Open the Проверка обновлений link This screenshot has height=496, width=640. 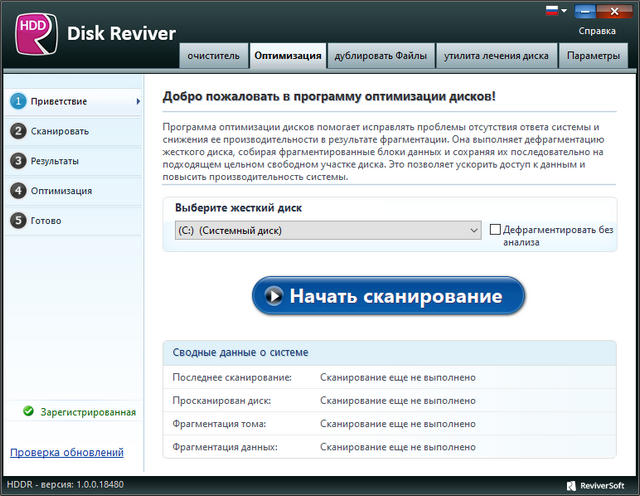(x=67, y=453)
